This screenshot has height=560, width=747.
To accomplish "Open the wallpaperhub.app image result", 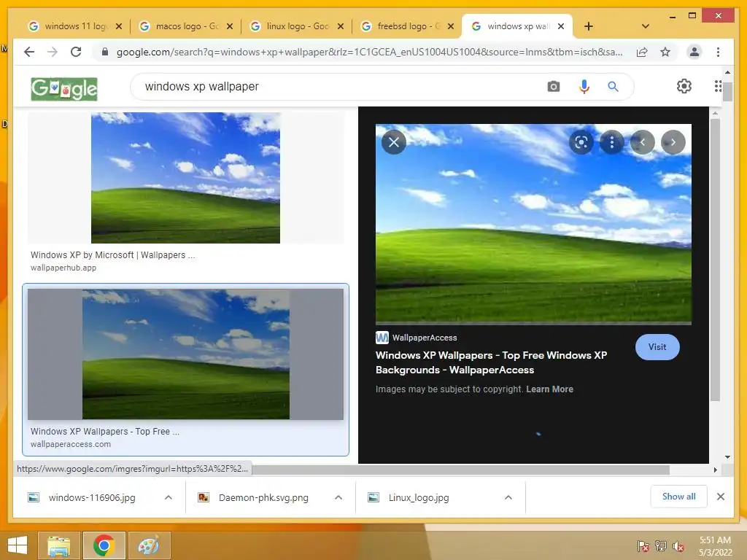I will coord(185,178).
